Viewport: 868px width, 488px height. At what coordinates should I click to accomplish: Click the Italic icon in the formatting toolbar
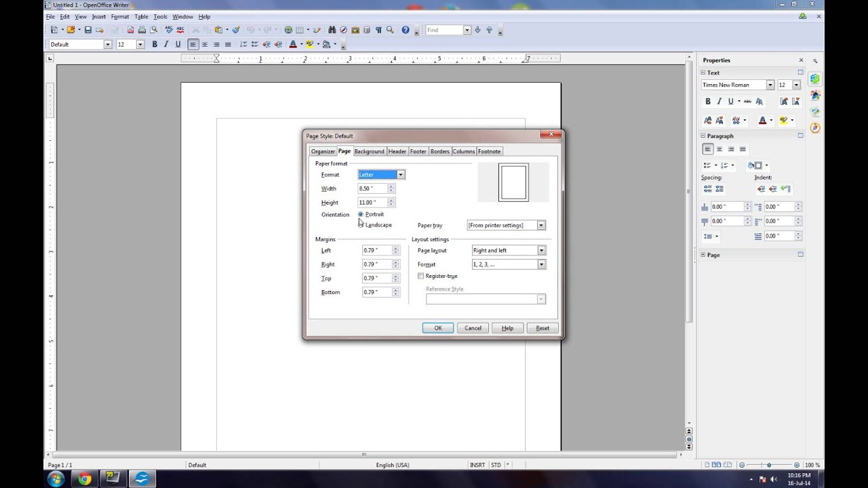166,44
